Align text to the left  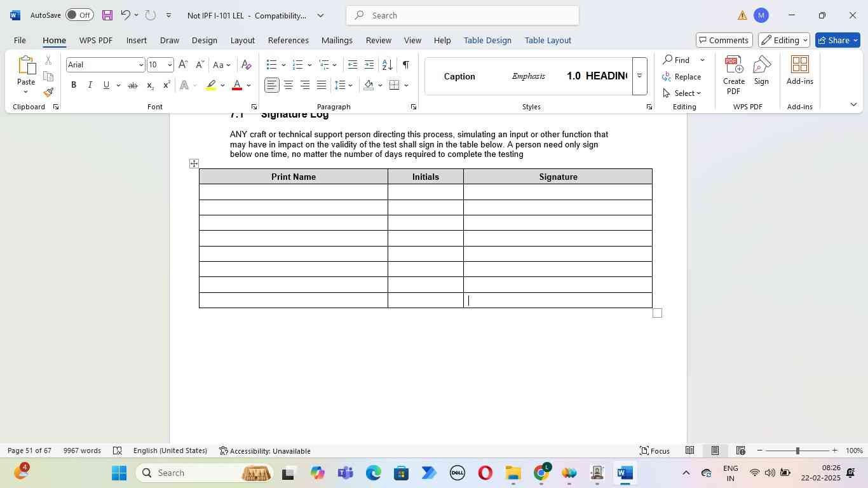coord(272,85)
